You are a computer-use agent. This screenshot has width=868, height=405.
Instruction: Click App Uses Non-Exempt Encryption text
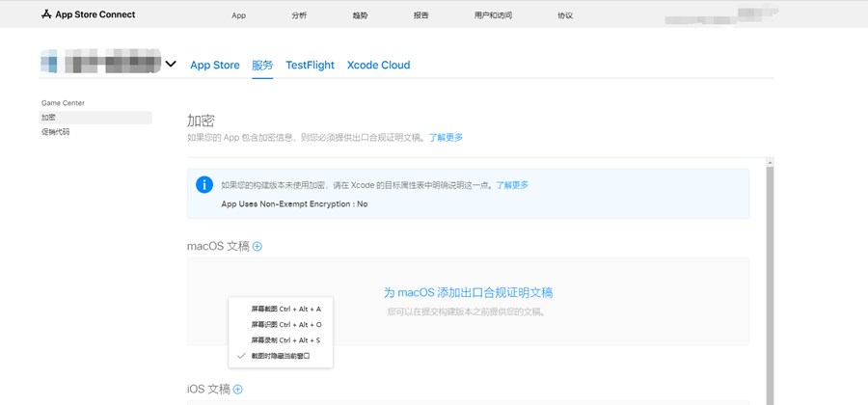click(294, 204)
